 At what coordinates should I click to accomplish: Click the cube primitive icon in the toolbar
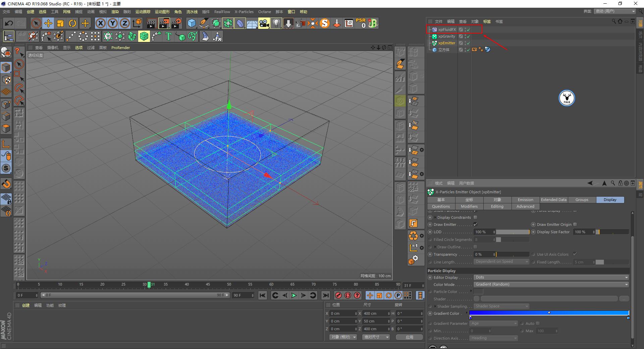pos(192,23)
